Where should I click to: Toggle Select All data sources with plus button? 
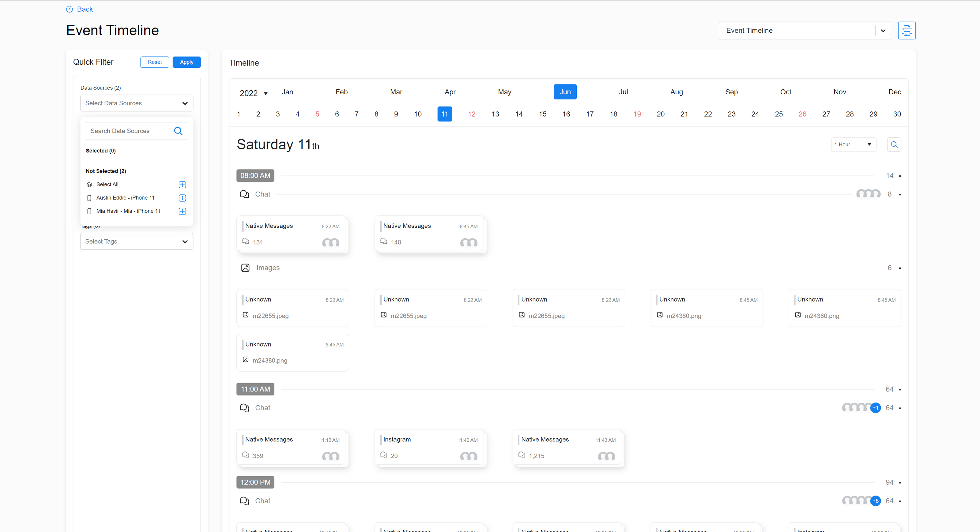182,185
